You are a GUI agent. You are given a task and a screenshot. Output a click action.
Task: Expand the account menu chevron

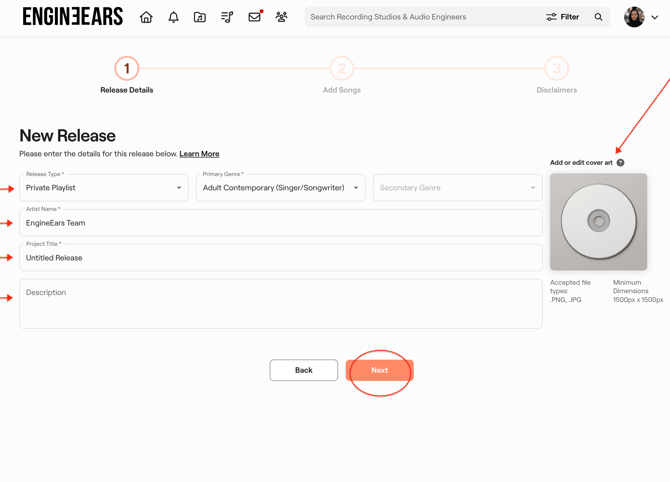pos(654,18)
